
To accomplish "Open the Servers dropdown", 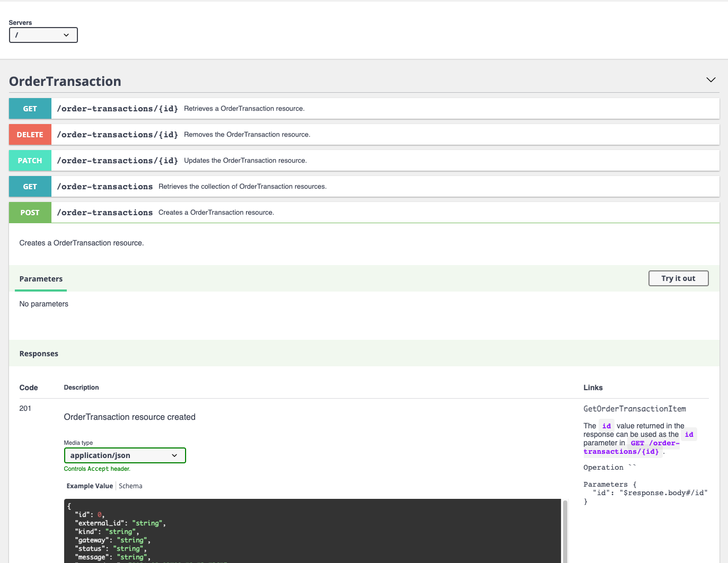I will (43, 34).
